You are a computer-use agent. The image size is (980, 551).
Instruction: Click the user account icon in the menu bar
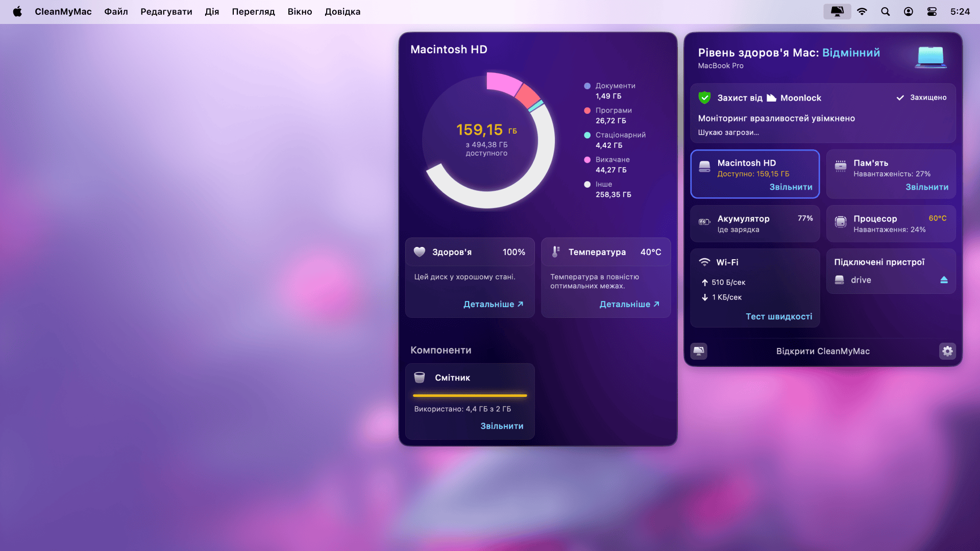point(909,11)
